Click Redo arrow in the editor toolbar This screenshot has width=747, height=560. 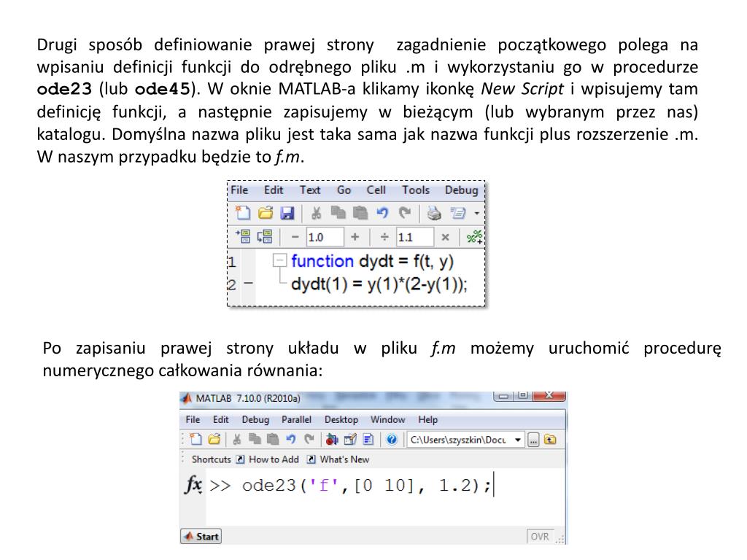(x=404, y=212)
